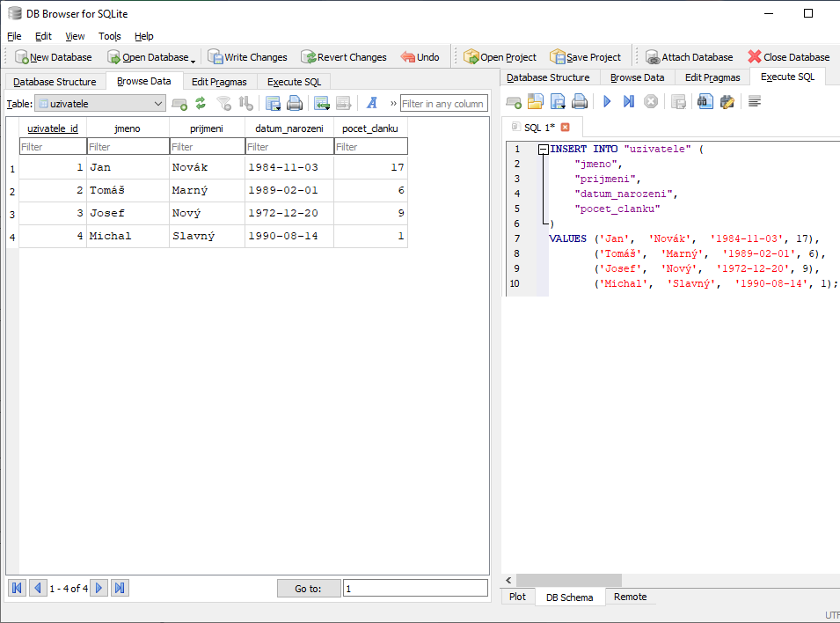Open the Tools menu
This screenshot has height=623, width=840.
(x=109, y=36)
